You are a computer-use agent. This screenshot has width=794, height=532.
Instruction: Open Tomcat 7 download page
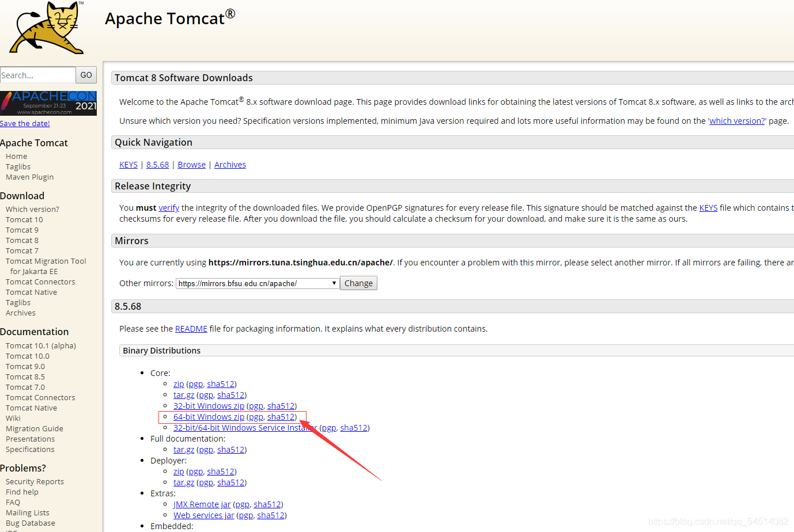(x=22, y=251)
